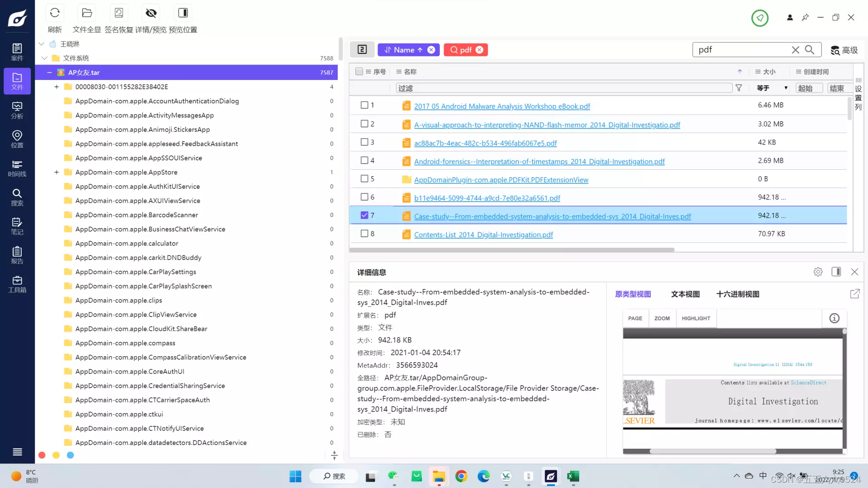Screen dimensions: 868x488
Task: Collapse the AP女友.tar tree node
Action: pos(49,72)
